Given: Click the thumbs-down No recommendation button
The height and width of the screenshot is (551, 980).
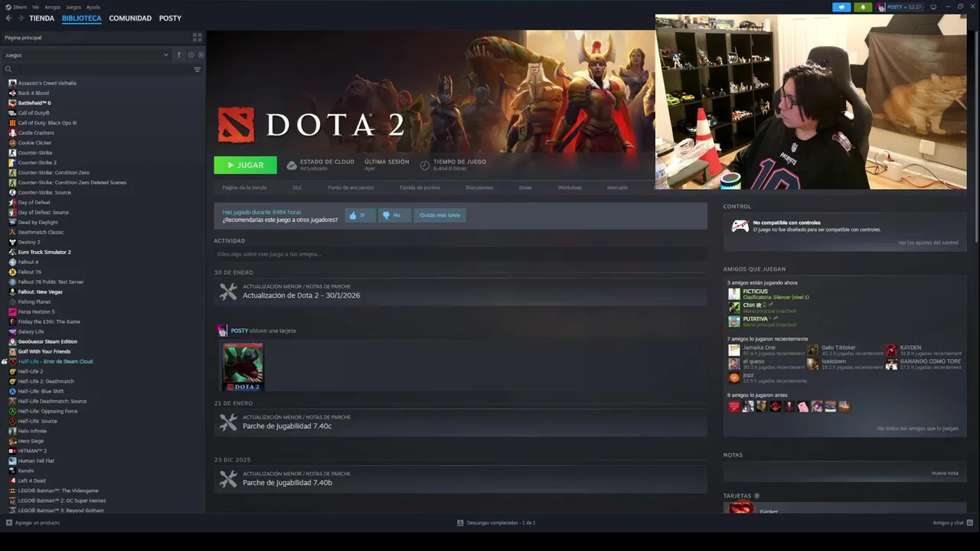Looking at the screenshot, I should [393, 215].
